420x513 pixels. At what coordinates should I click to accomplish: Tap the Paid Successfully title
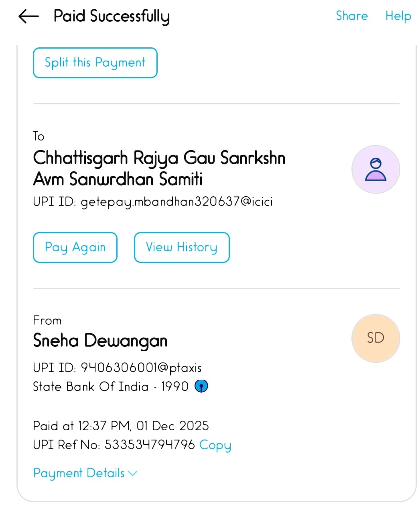coord(112,16)
